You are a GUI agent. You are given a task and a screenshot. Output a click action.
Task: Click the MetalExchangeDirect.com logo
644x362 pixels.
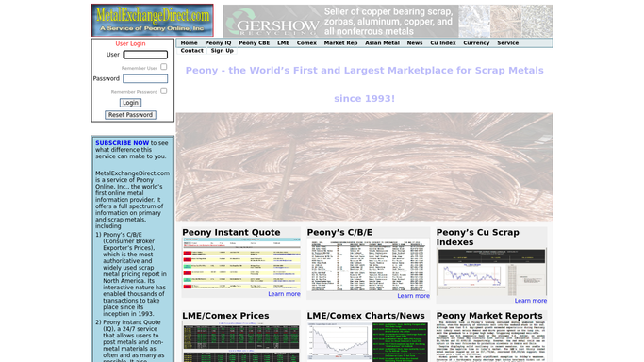coord(153,21)
